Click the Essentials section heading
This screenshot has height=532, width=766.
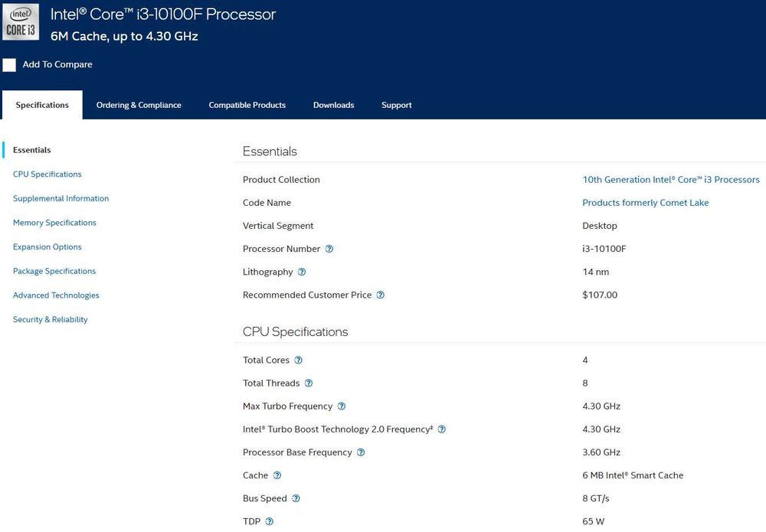tap(270, 152)
